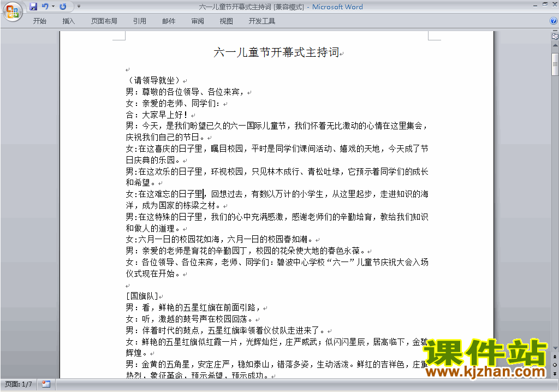559x392 pixels.
Task: Click the line 女：听，激越的鼓号声在校园回荡。
Action: (x=189, y=319)
